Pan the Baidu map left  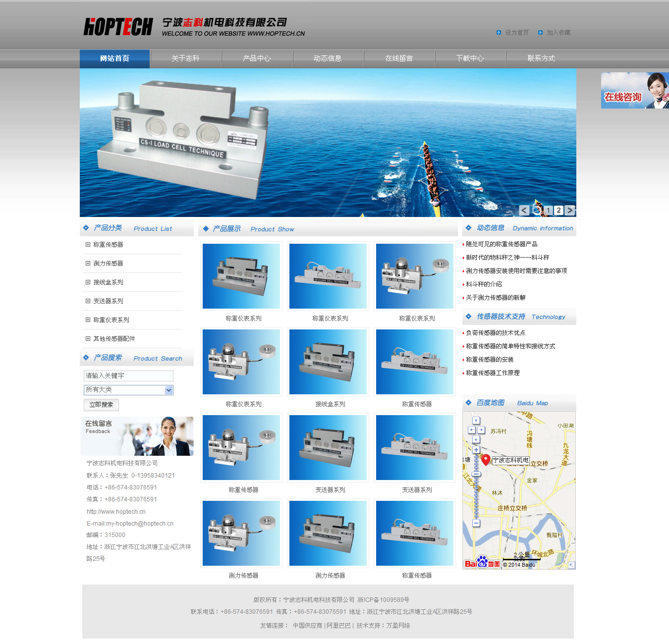(471, 430)
